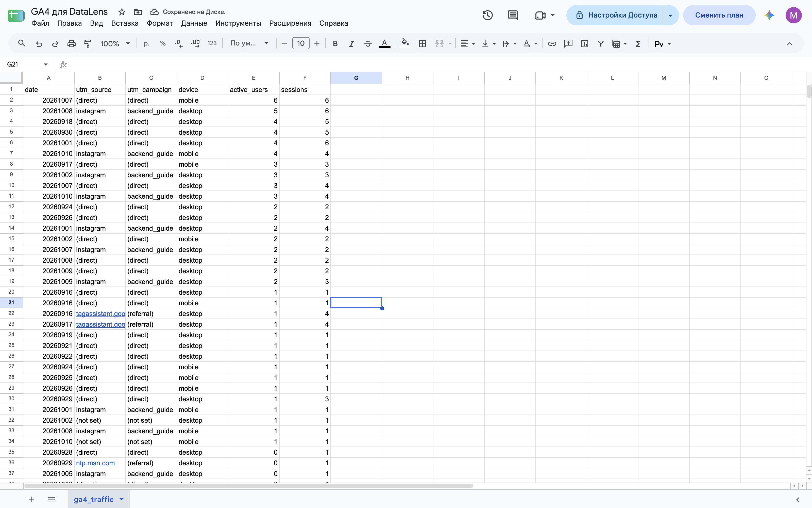Open the ga4_traffic sheet tab menu arrow
Image resolution: width=812 pixels, height=508 pixels.
(122, 499)
